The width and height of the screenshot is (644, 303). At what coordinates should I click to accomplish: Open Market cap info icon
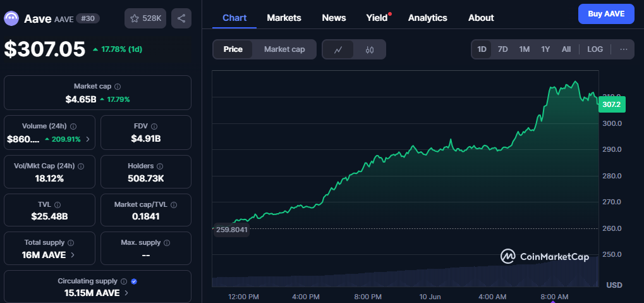[118, 86]
